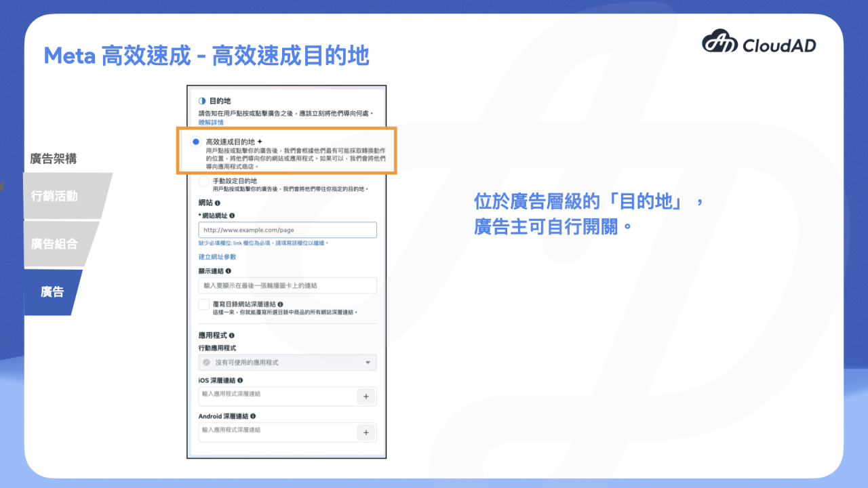Click info icon beside 網站網址 label
The height and width of the screenshot is (488, 868).
tap(233, 215)
